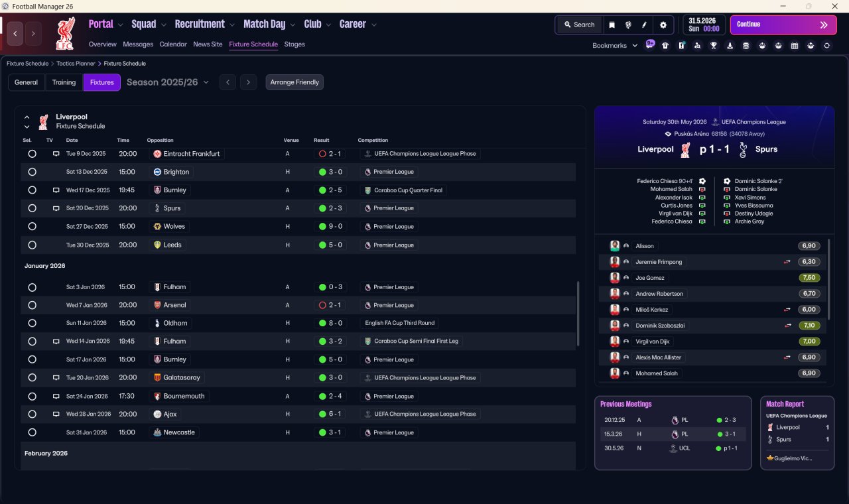Viewport: 849px width, 504px height.
Task: Click the training cone icon in bookmarks bar
Action: (x=730, y=46)
